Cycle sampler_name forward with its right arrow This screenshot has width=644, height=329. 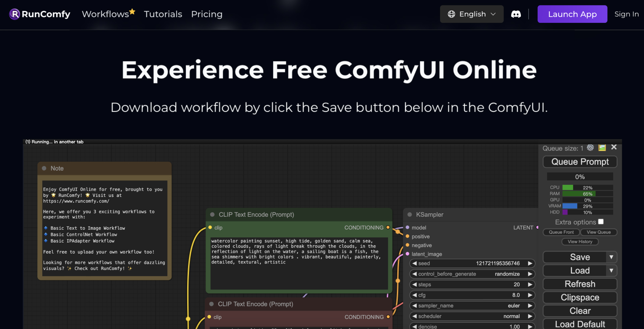tap(530, 306)
